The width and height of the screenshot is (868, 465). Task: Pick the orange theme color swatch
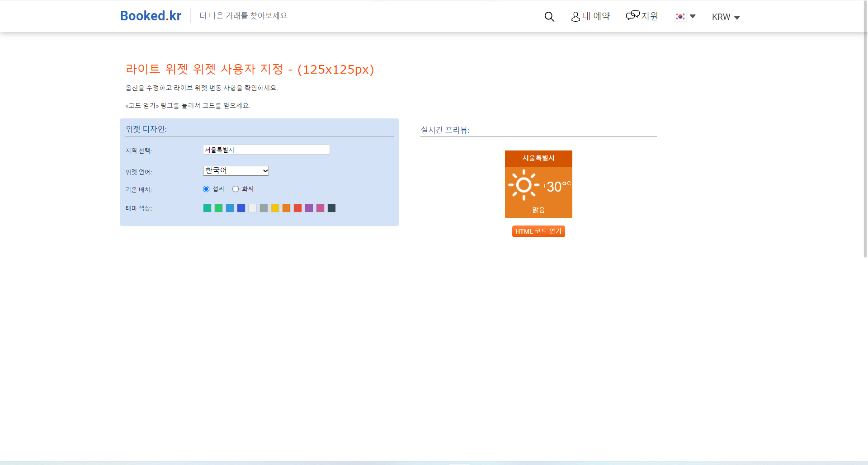286,208
